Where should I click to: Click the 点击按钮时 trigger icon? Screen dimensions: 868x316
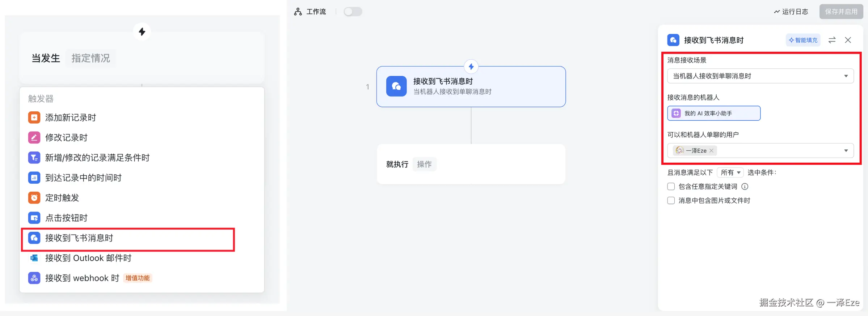34,218
